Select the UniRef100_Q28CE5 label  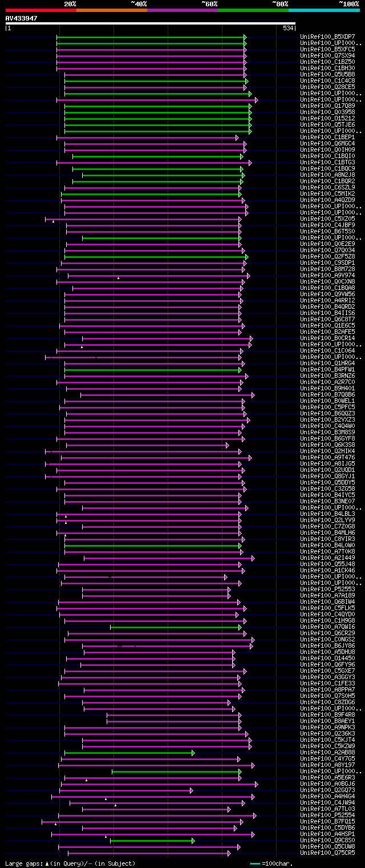click(x=327, y=87)
